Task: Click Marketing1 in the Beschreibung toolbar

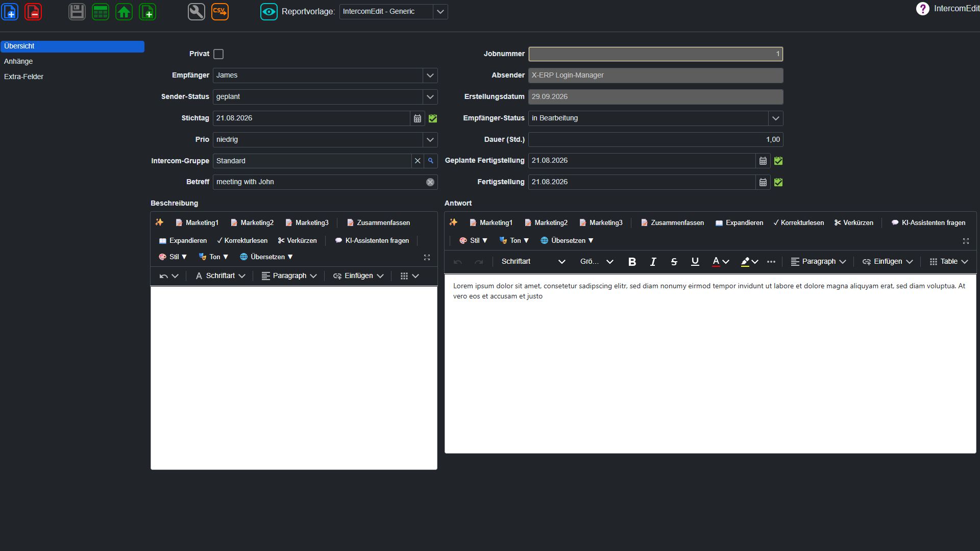Action: point(197,223)
